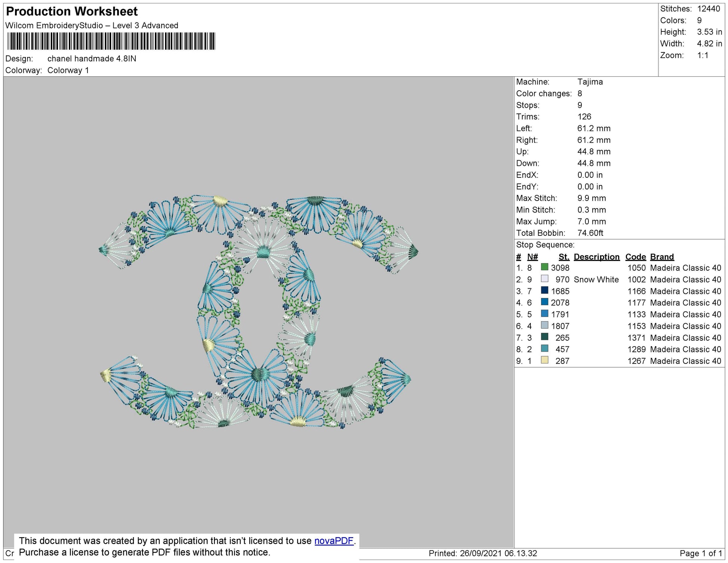The height and width of the screenshot is (563, 728).
Task: Click the EndX value 0.00 in
Action: (x=590, y=175)
